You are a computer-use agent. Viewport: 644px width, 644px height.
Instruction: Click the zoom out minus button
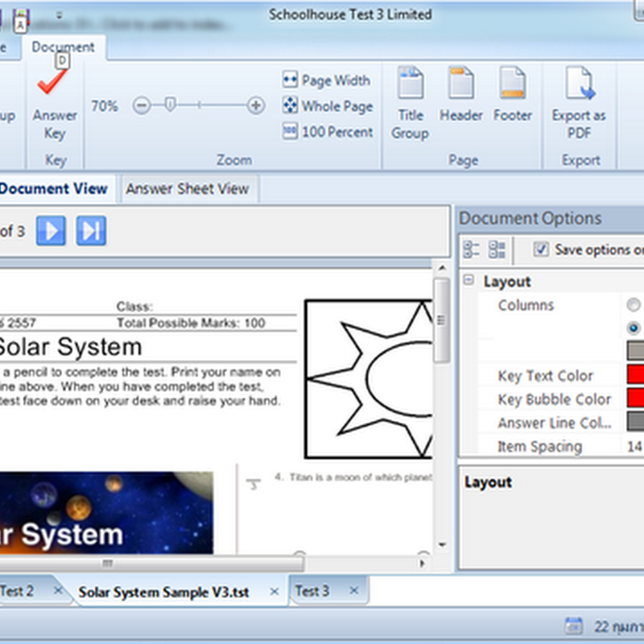pos(142,105)
